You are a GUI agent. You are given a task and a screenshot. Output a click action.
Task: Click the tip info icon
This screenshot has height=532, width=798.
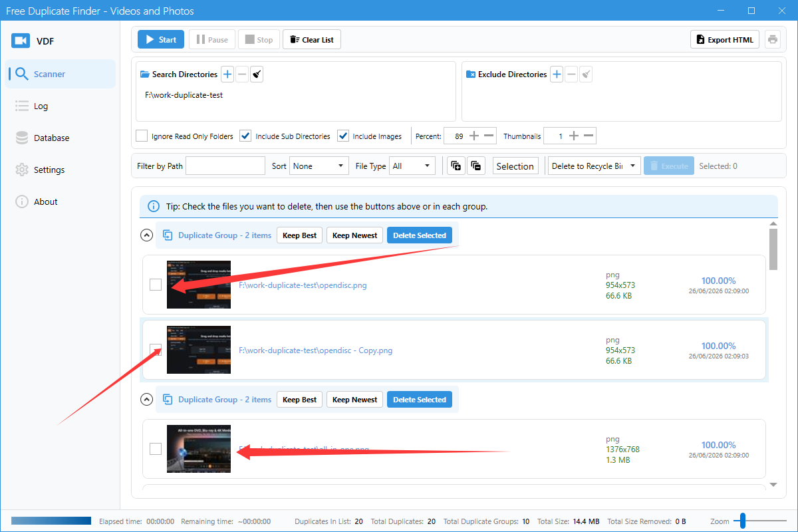[154, 206]
